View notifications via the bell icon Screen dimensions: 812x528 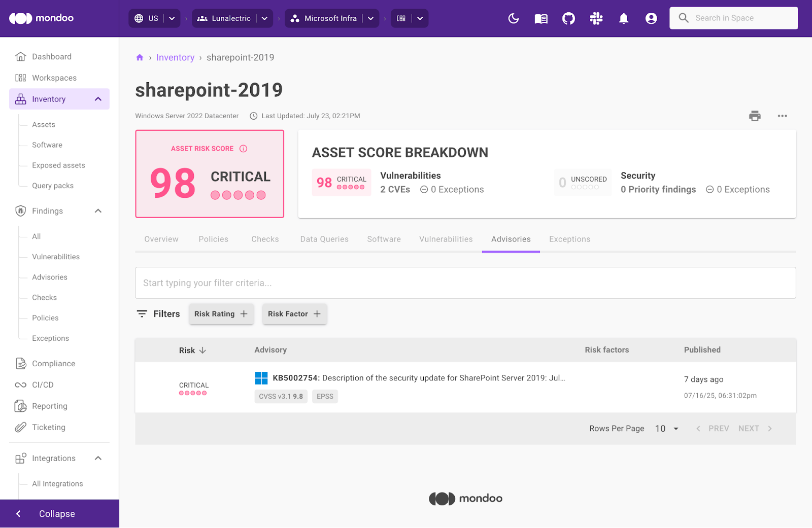pos(623,18)
